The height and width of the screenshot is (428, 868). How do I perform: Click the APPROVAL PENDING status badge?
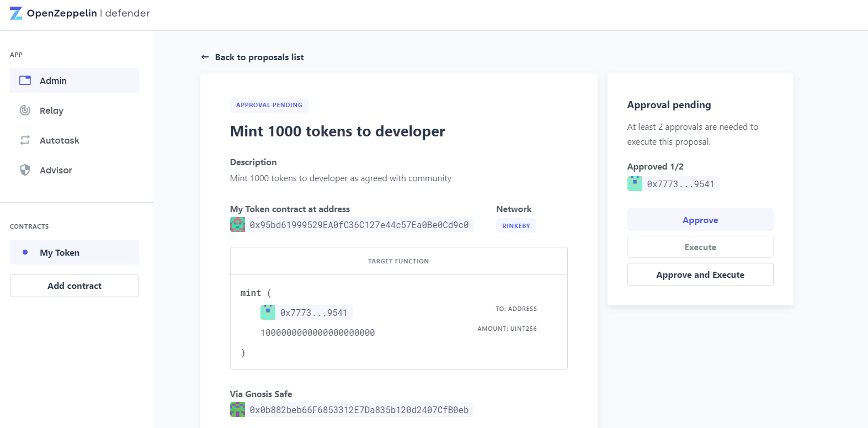(x=269, y=105)
